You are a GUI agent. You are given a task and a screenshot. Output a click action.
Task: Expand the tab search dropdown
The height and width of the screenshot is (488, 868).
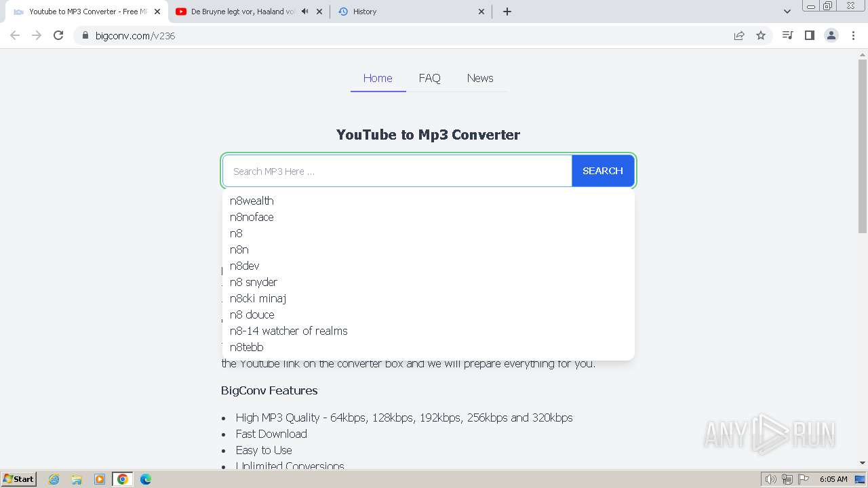pyautogui.click(x=787, y=12)
